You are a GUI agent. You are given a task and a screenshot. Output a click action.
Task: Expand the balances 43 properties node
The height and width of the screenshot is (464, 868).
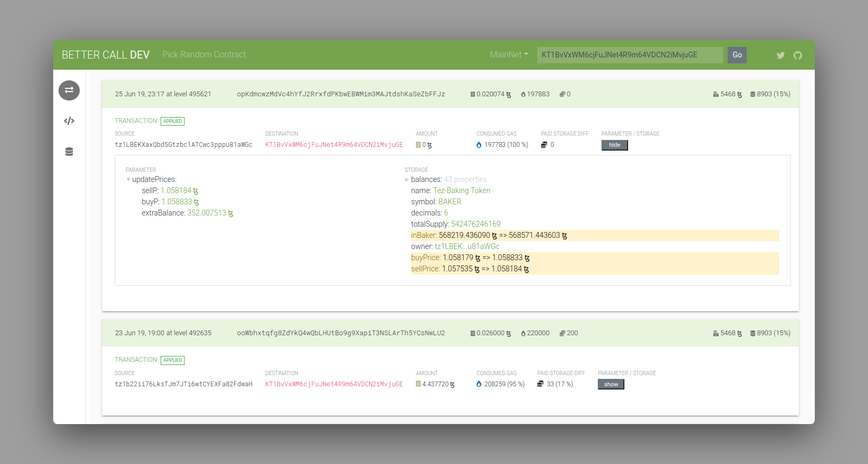(x=407, y=180)
